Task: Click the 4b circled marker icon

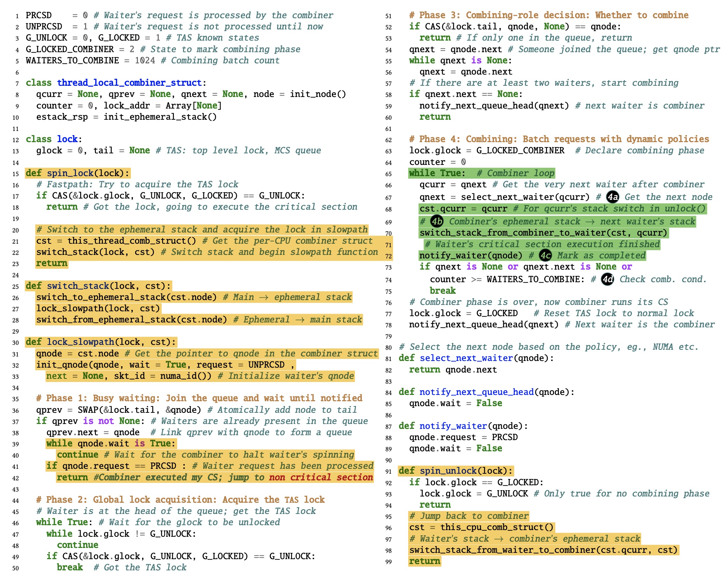Action: (436, 221)
